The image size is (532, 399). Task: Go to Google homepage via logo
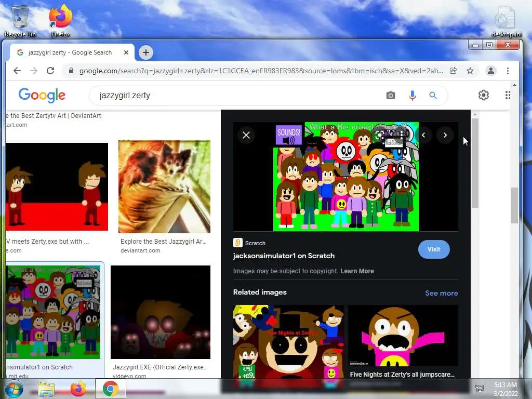42,96
